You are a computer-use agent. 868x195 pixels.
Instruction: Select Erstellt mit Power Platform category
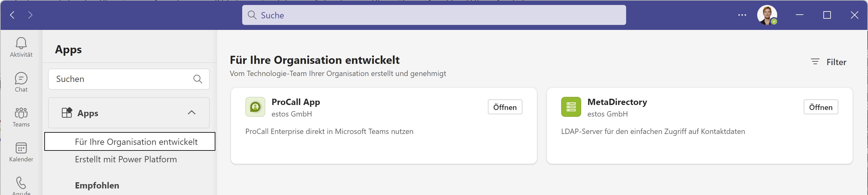point(126,159)
